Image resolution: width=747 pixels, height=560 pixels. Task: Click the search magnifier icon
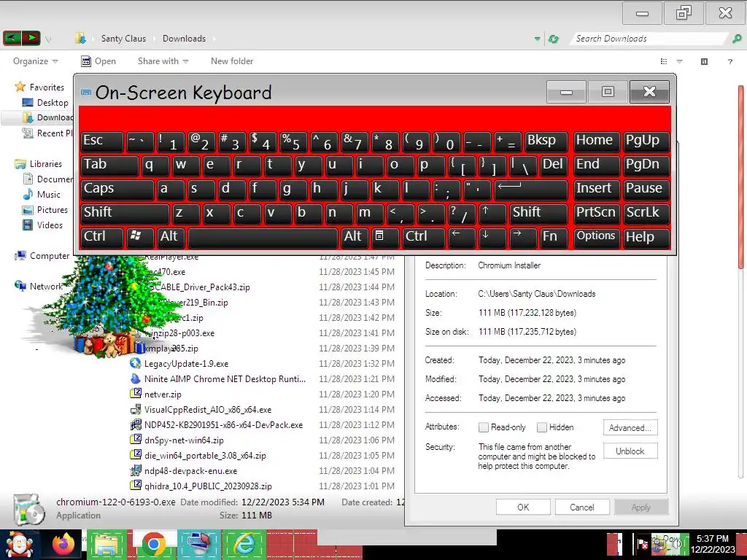(x=737, y=39)
